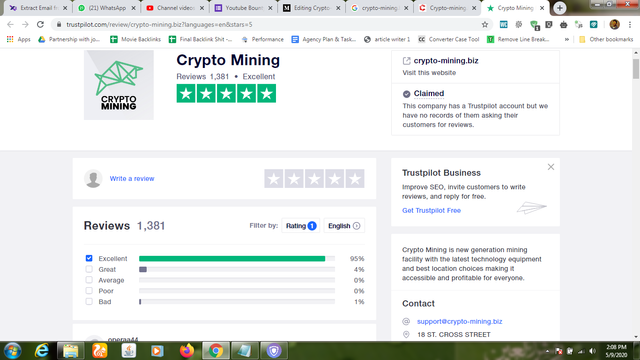The image size is (640, 360).
Task: Open the Chrome profile avatar
Action: pyautogui.click(x=614, y=24)
